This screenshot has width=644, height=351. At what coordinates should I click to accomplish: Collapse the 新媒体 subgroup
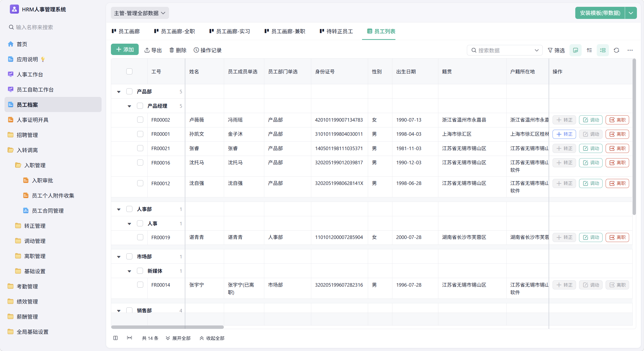[129, 271]
